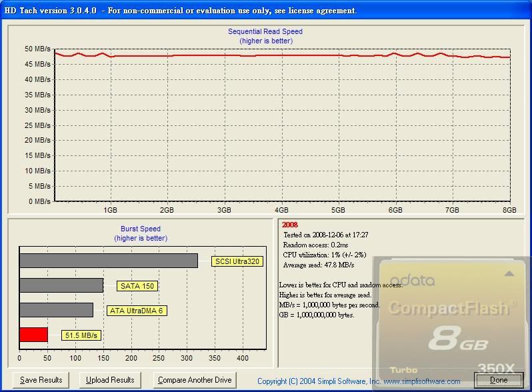The image size is (532, 392).
Task: Click the Save Results button
Action: [41, 380]
